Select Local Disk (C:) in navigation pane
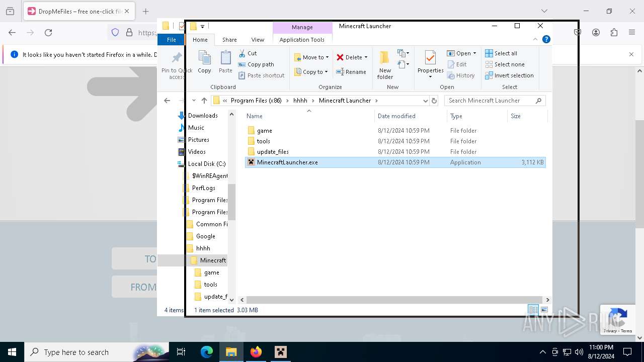This screenshot has width=644, height=362. pos(206,164)
